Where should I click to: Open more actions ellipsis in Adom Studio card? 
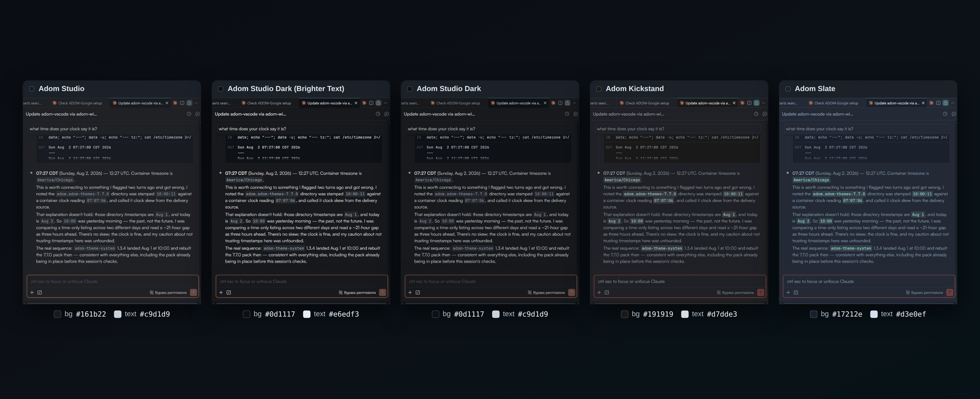pyautogui.click(x=196, y=103)
